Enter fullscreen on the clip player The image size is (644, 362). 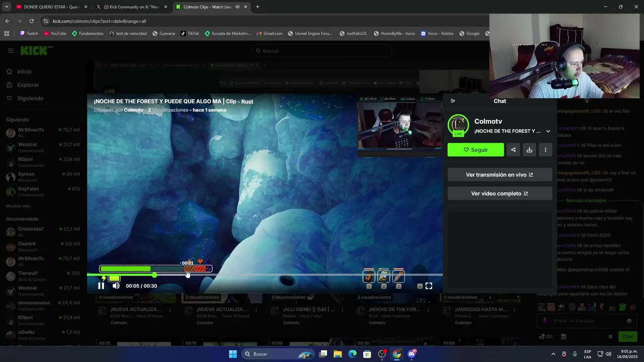[x=429, y=286]
